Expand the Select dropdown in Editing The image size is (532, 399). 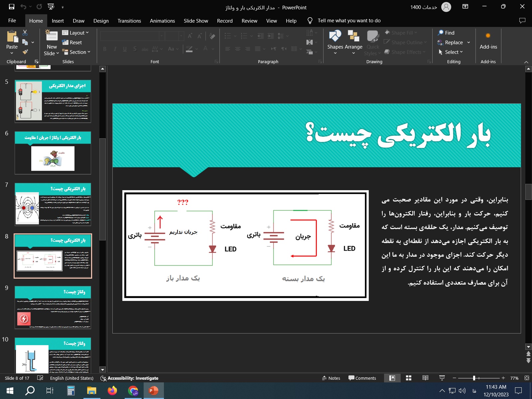(451, 52)
